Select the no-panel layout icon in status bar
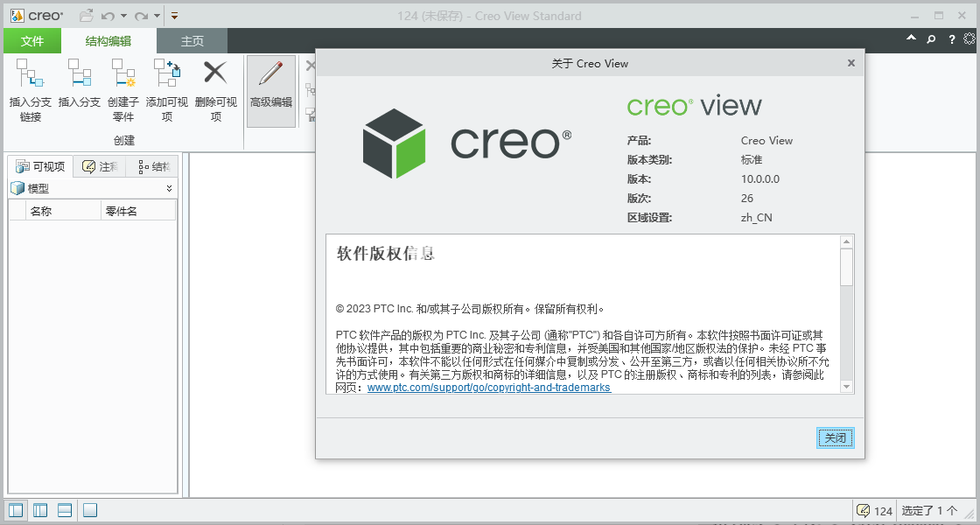This screenshot has height=525, width=980. click(x=90, y=511)
